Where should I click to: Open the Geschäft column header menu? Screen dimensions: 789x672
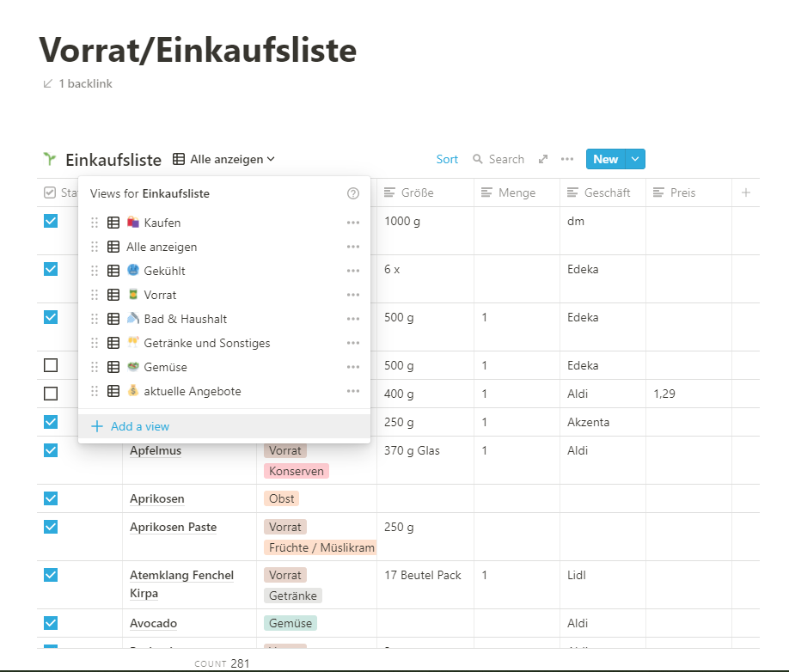pyautogui.click(x=602, y=192)
